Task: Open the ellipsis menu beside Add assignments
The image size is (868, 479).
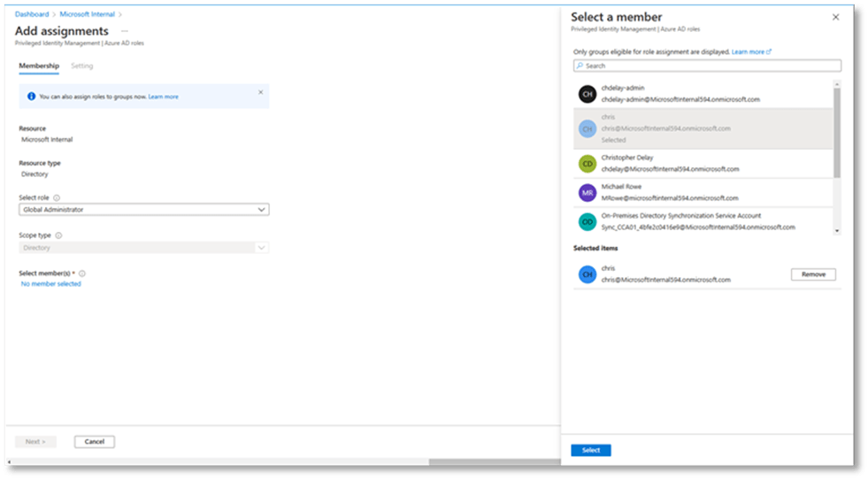Action: point(125,31)
